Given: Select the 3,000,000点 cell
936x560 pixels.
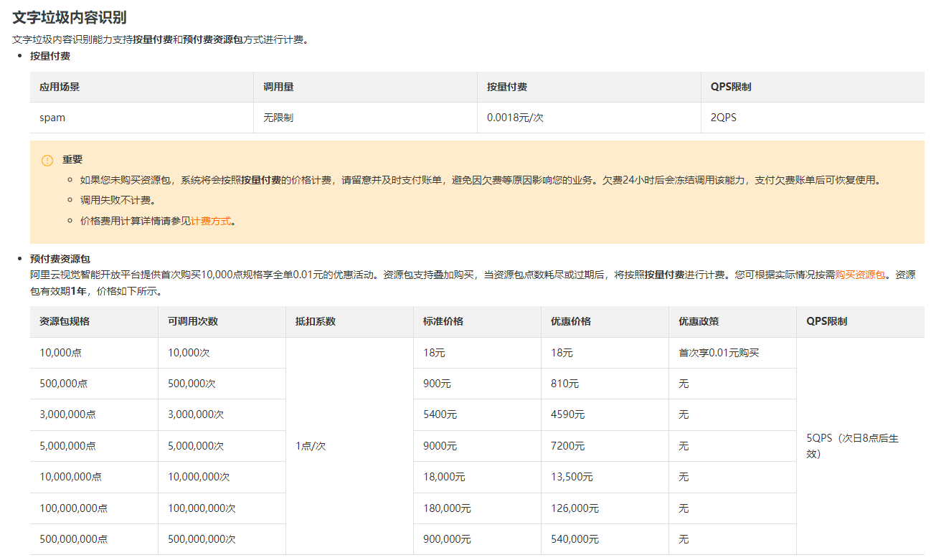Looking at the screenshot, I should pyautogui.click(x=94, y=414).
